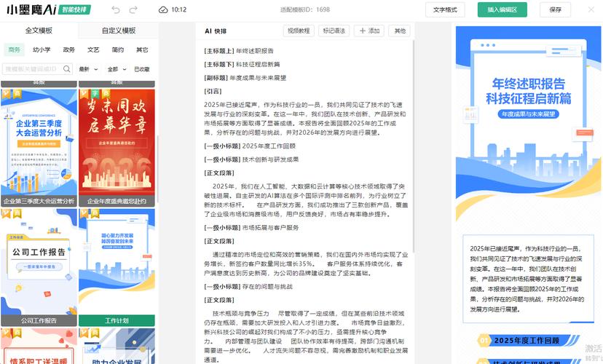Close the editor with the X icon

click(591, 9)
